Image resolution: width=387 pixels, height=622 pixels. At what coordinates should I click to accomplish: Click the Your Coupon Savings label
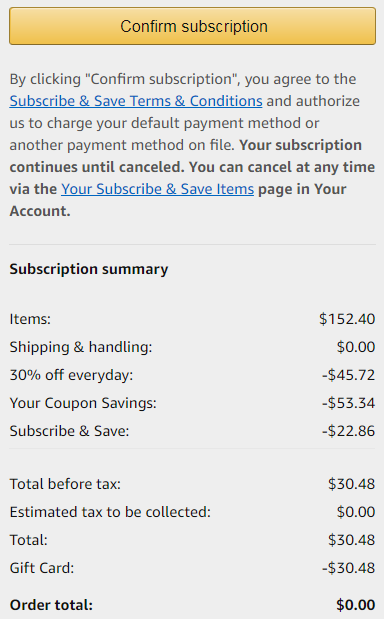pyautogui.click(x=83, y=403)
